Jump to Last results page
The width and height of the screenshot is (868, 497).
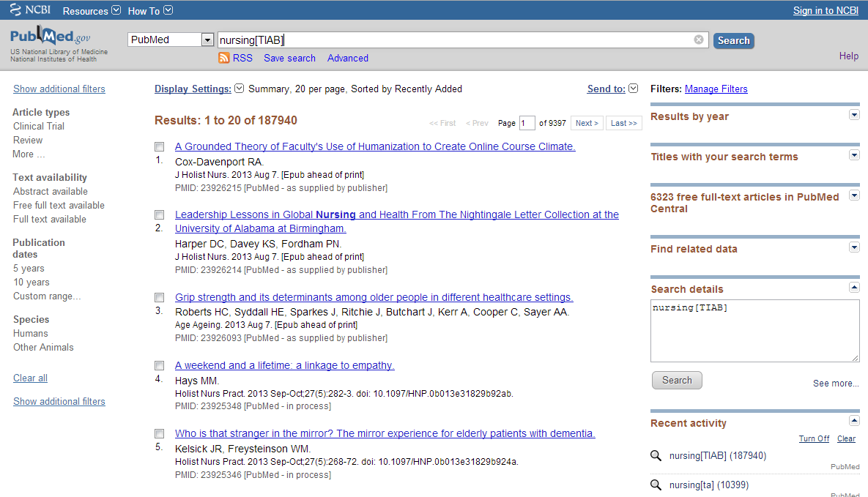(x=624, y=124)
